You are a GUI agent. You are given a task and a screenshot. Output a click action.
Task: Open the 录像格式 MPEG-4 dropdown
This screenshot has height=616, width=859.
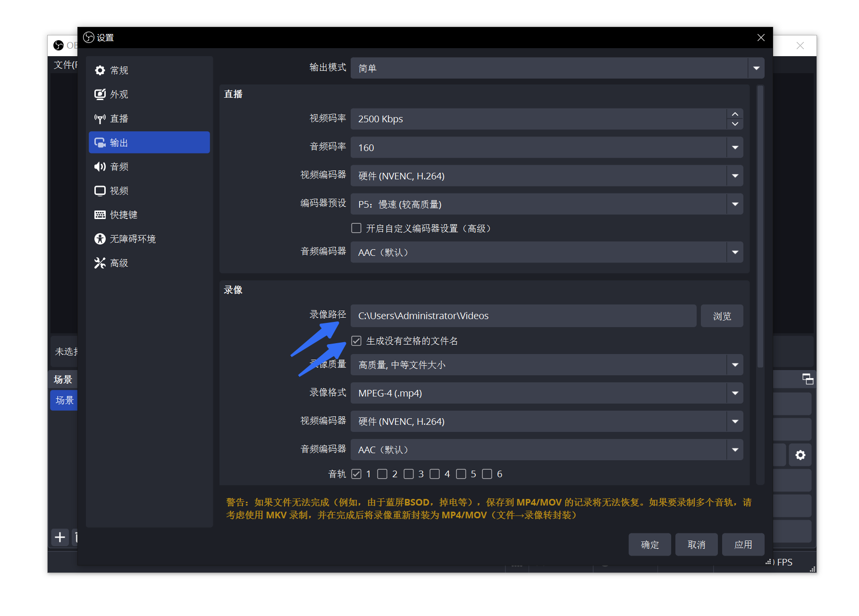[547, 393]
